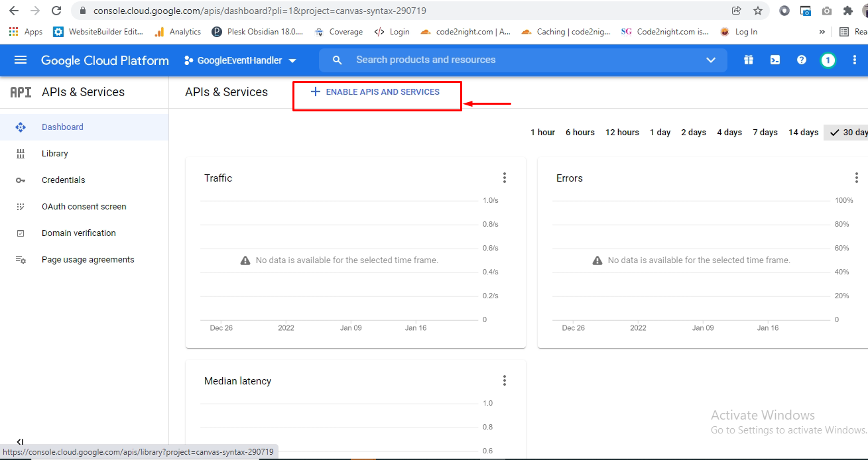Open the GoogleEventHandler project selector
868x460 pixels.
pos(240,60)
